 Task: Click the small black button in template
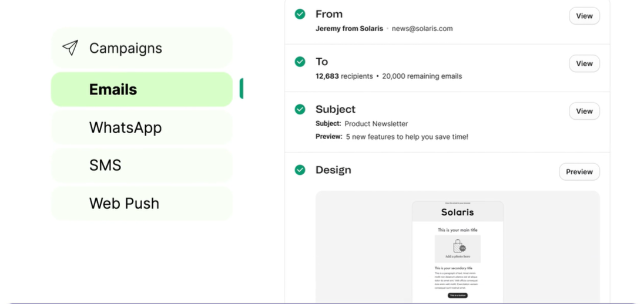[458, 295]
